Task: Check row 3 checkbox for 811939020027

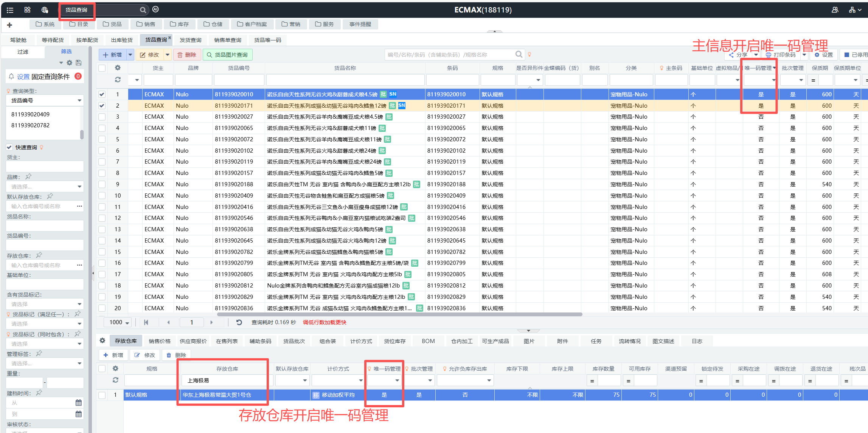Action: point(102,117)
